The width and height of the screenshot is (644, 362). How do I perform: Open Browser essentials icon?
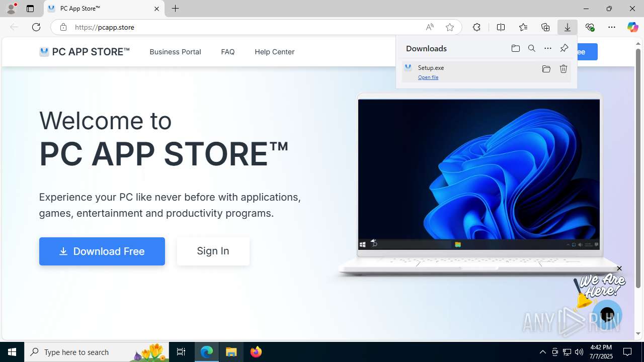[590, 27]
